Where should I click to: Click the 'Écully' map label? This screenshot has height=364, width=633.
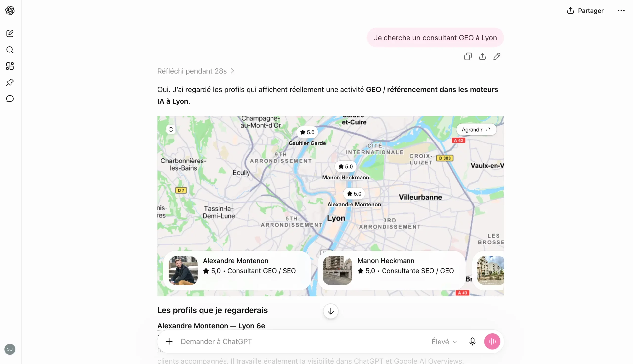click(241, 173)
